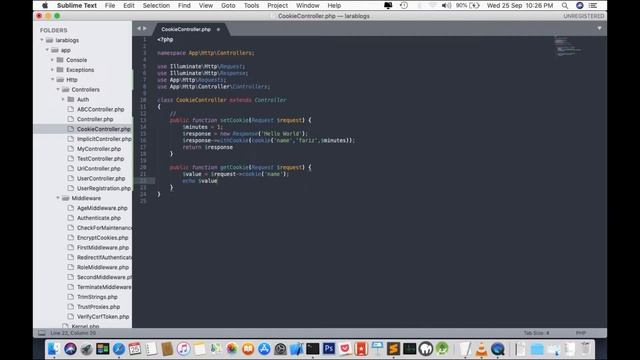Image resolution: width=640 pixels, height=360 pixels.
Task: Open the Tools menu
Action: click(251, 6)
